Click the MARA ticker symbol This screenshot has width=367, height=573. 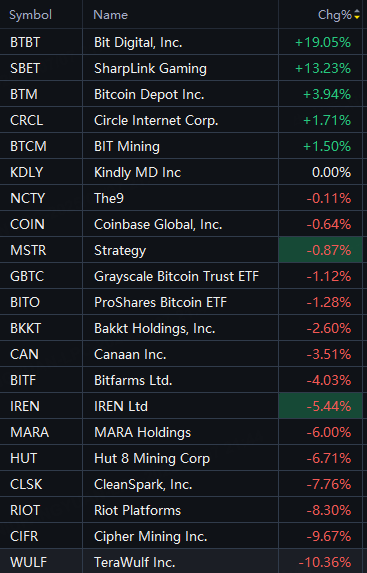coord(30,432)
